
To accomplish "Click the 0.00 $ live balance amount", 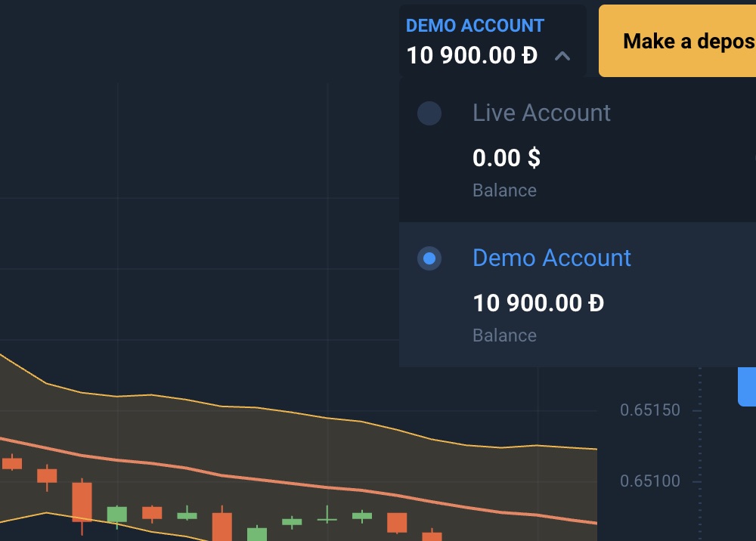I will (506, 158).
